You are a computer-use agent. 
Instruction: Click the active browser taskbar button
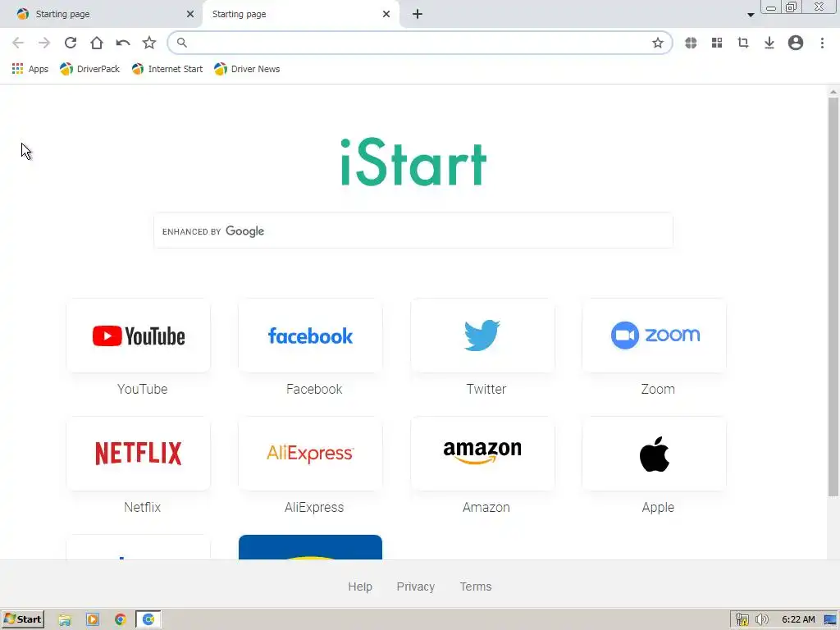(x=148, y=619)
